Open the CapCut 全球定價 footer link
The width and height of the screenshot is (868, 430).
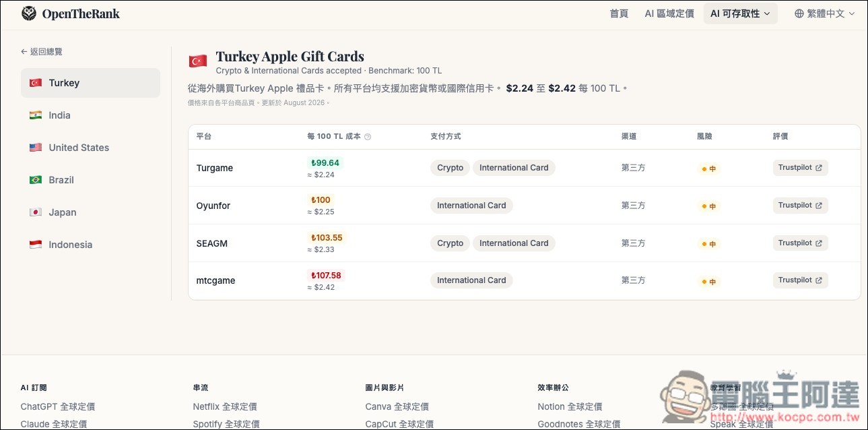tap(399, 424)
